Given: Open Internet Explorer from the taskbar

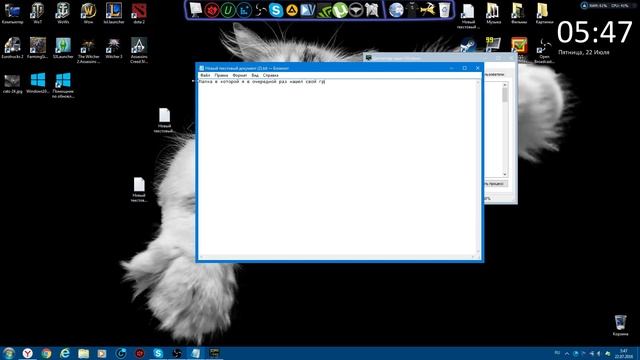Looking at the screenshot, I should coord(65,353).
